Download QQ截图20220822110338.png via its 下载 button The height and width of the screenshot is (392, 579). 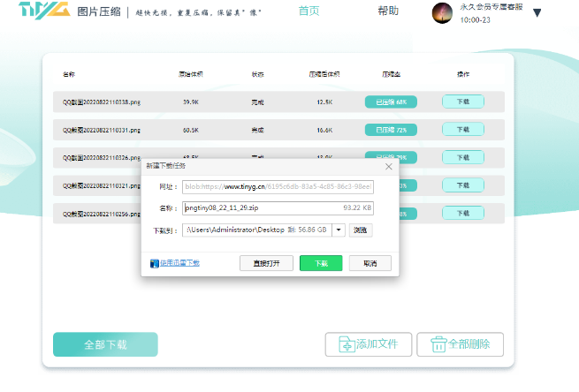(x=463, y=102)
